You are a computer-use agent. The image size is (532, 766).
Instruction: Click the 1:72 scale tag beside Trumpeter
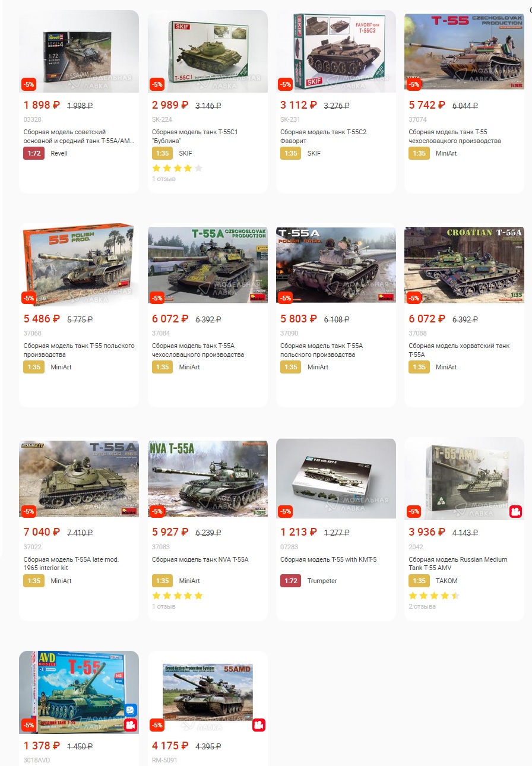click(x=291, y=581)
